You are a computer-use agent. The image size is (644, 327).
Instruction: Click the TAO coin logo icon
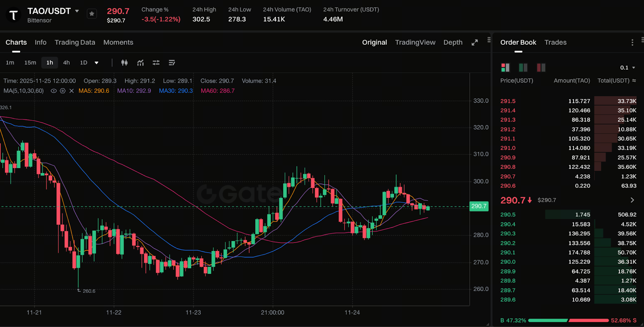point(14,15)
